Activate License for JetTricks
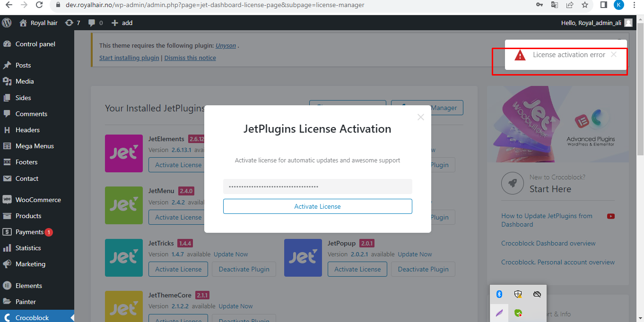Image resolution: width=644 pixels, height=322 pixels. coord(178,269)
